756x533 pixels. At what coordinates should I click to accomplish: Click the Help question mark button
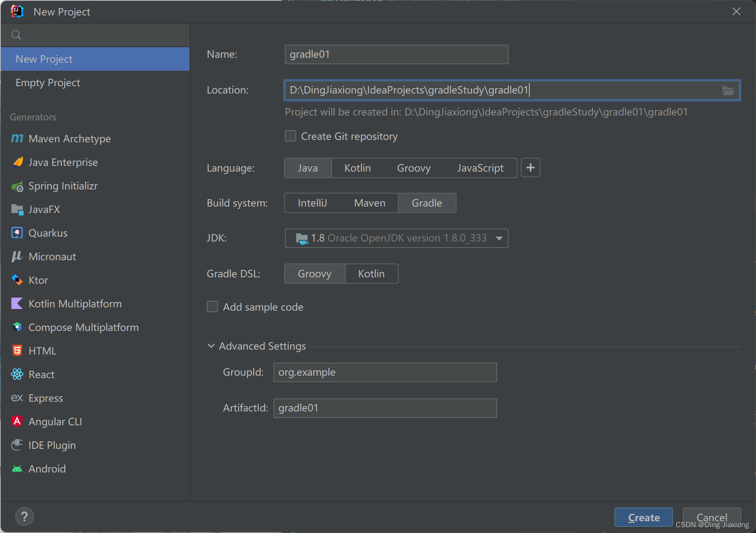[x=24, y=517]
